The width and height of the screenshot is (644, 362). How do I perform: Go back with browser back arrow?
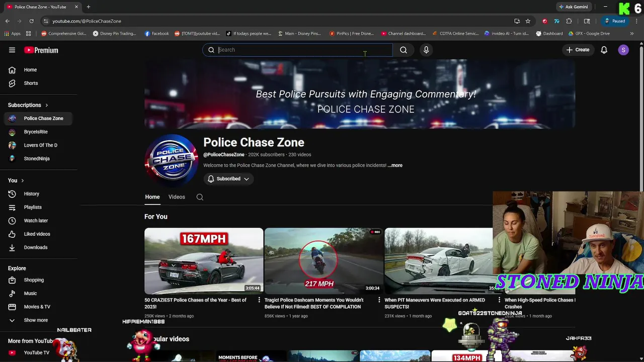point(8,21)
